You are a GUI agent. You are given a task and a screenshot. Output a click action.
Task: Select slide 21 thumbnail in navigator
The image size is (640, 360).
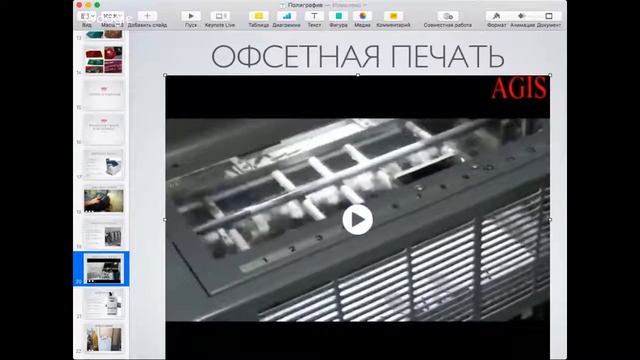tap(104, 304)
